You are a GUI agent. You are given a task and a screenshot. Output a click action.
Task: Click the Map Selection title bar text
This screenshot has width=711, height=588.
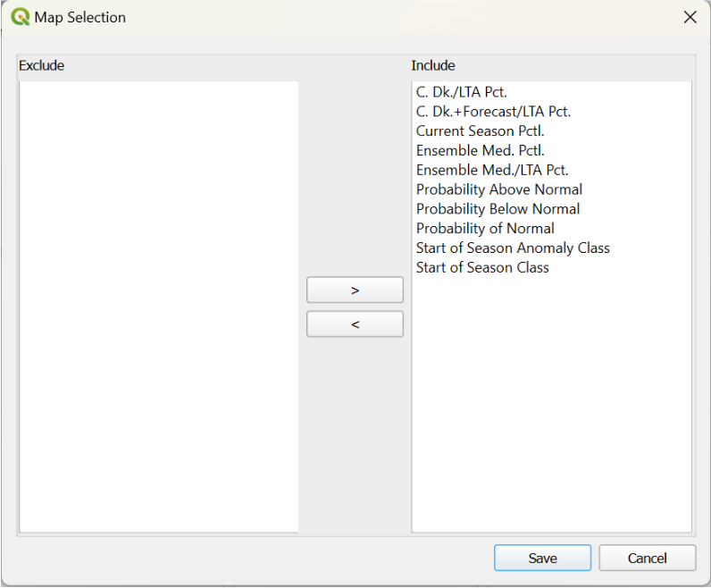(x=79, y=17)
